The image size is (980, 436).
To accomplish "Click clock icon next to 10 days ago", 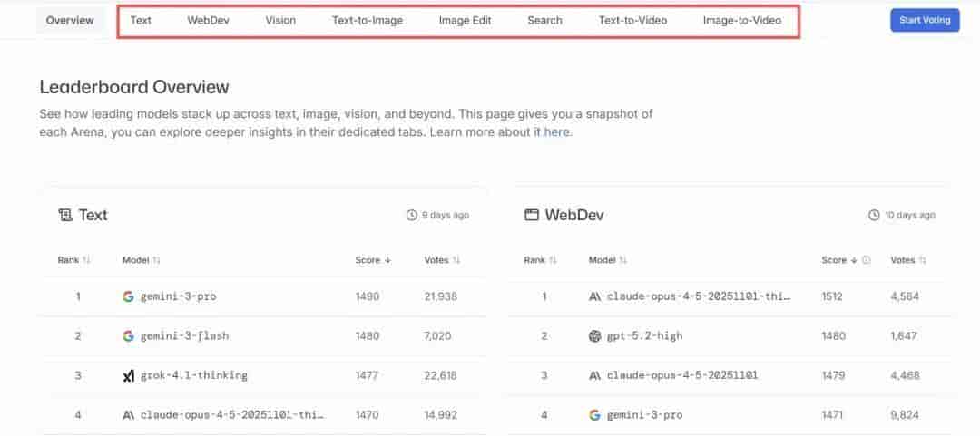I will point(874,215).
